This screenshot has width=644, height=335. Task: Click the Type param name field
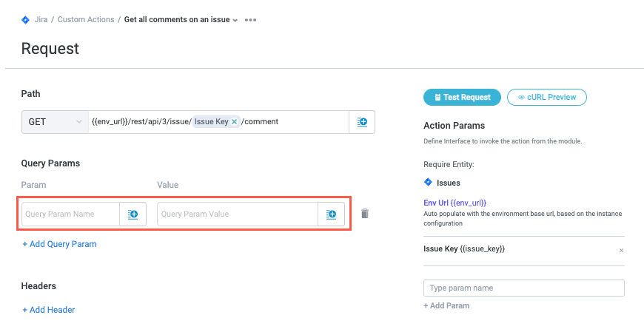click(523, 288)
